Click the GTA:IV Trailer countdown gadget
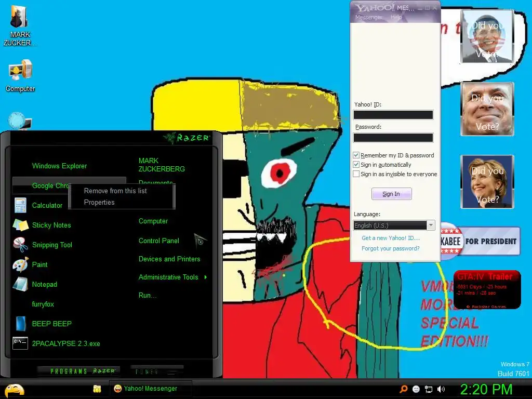 coord(487,289)
